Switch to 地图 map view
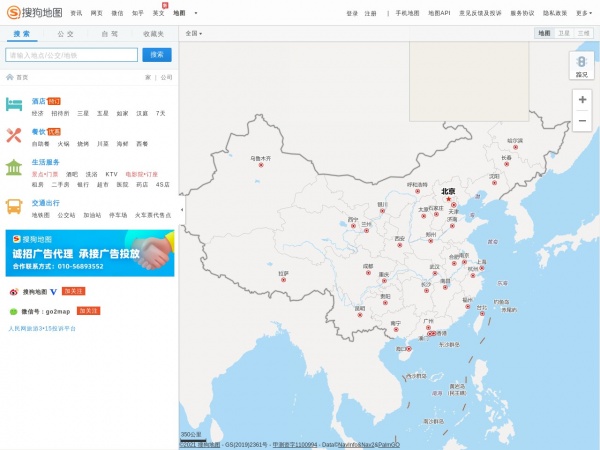Screen dimensions: 600x450 [544, 33]
